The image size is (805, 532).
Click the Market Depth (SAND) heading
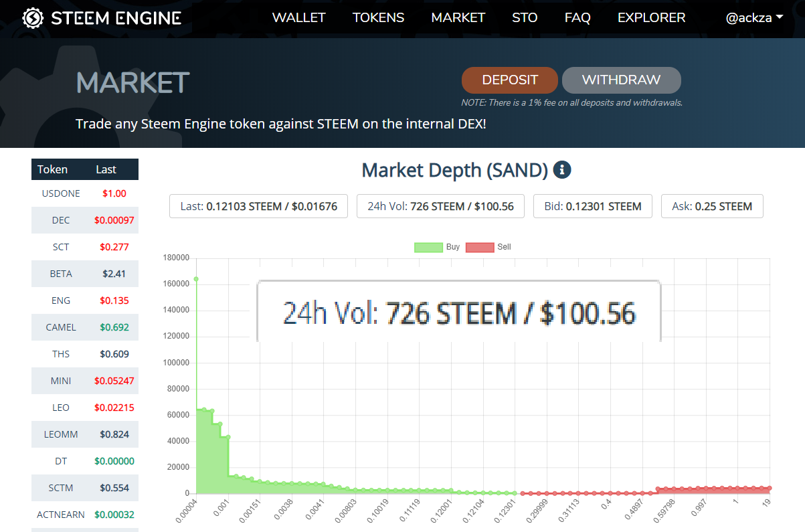pyautogui.click(x=455, y=170)
